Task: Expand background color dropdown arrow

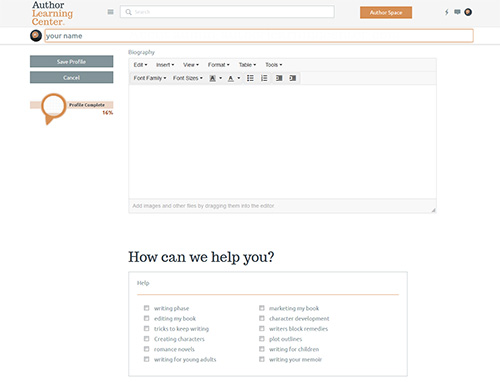Action: pos(220,78)
